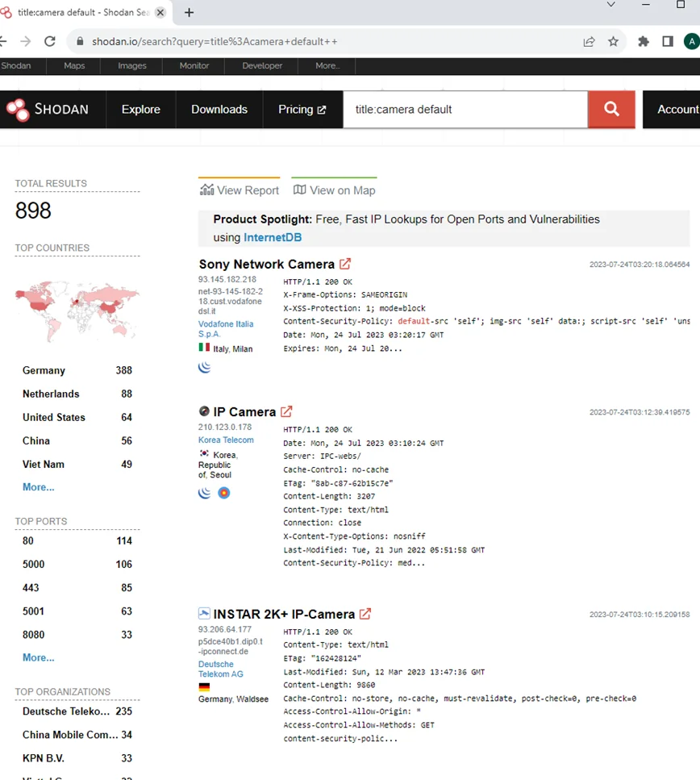Click the red search magnifier button
Viewport: 700px width, 780px height.
point(611,109)
